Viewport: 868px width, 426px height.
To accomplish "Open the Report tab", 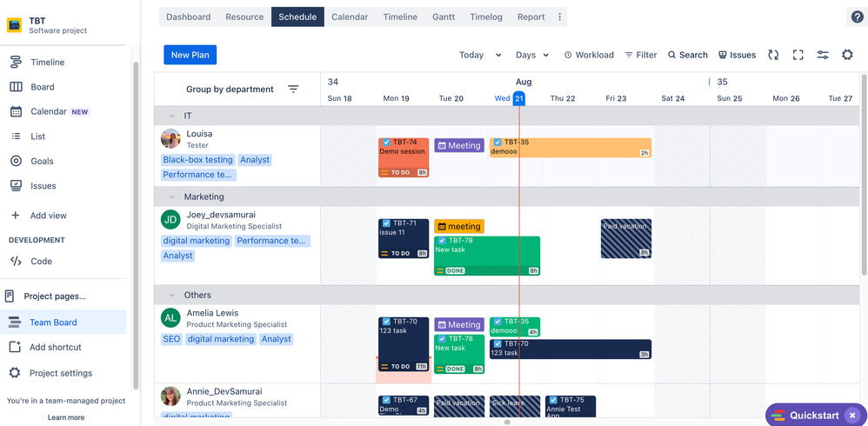I will (531, 17).
